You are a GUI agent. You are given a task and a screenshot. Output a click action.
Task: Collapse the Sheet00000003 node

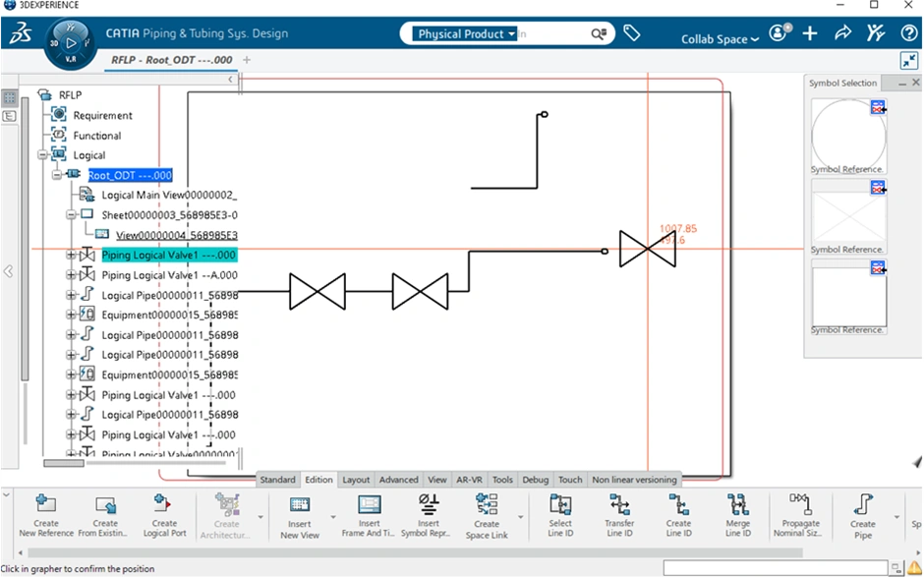tap(71, 214)
